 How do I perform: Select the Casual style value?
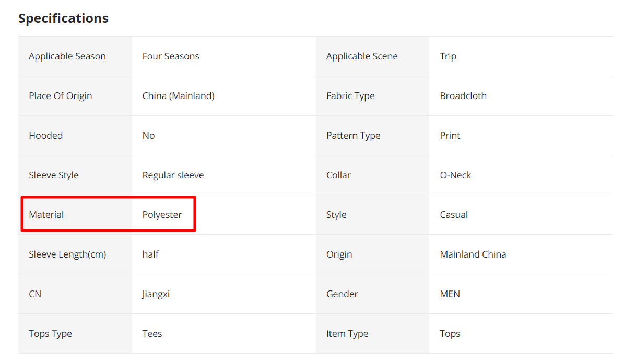[454, 215]
